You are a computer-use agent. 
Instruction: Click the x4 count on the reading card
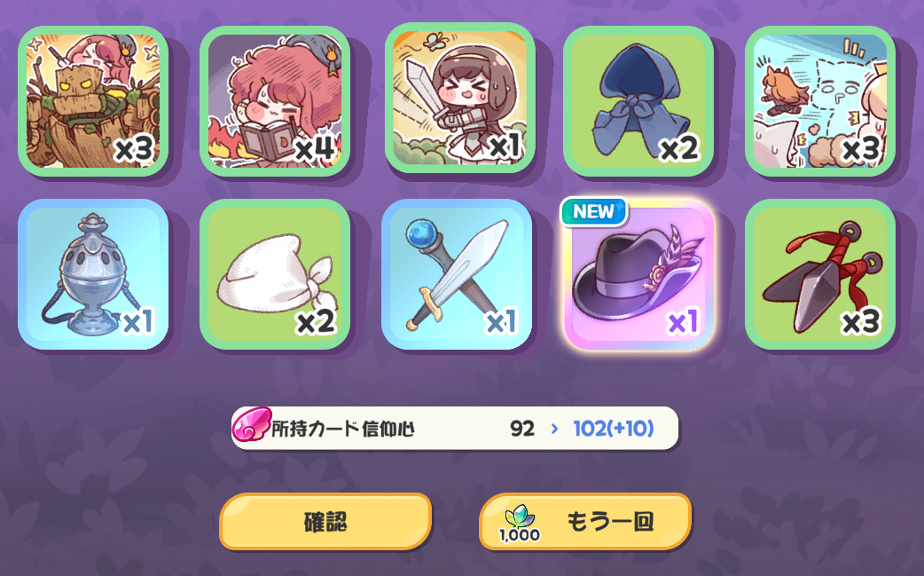pyautogui.click(x=316, y=148)
